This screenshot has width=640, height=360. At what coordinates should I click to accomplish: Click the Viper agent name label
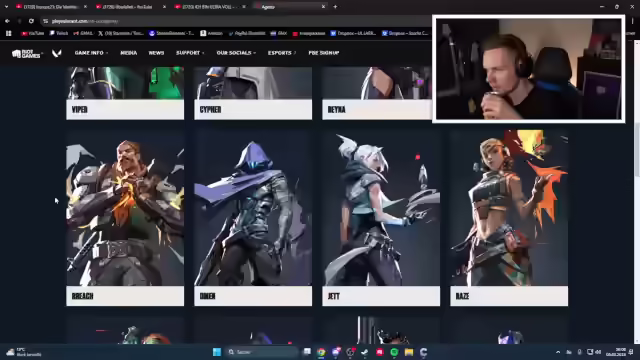pos(80,109)
